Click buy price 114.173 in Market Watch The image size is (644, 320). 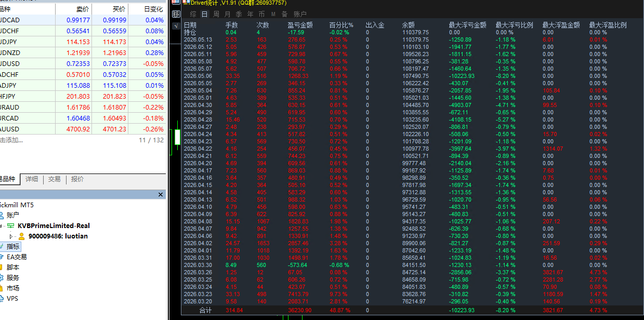pyautogui.click(x=114, y=42)
